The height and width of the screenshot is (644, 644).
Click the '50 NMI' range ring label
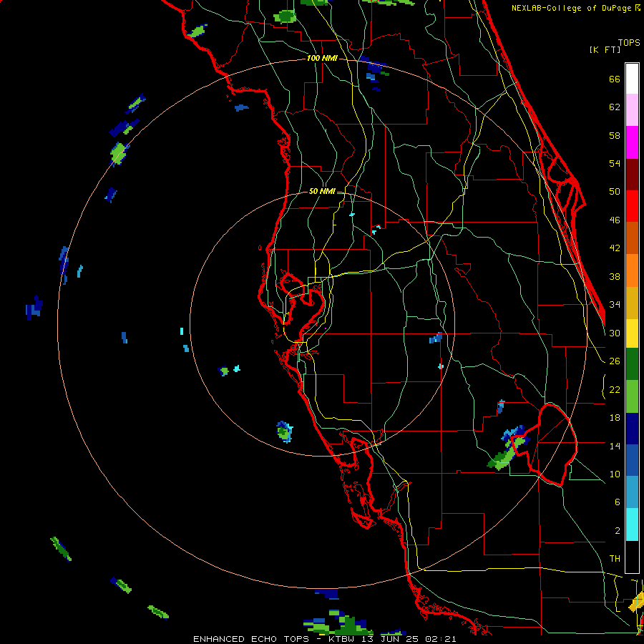pos(322,191)
